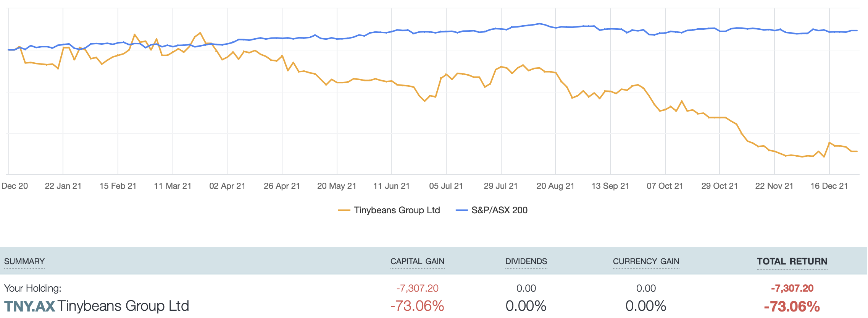The image size is (868, 318).
Task: Click the CURRENCY GAIN column header
Action: point(646,261)
